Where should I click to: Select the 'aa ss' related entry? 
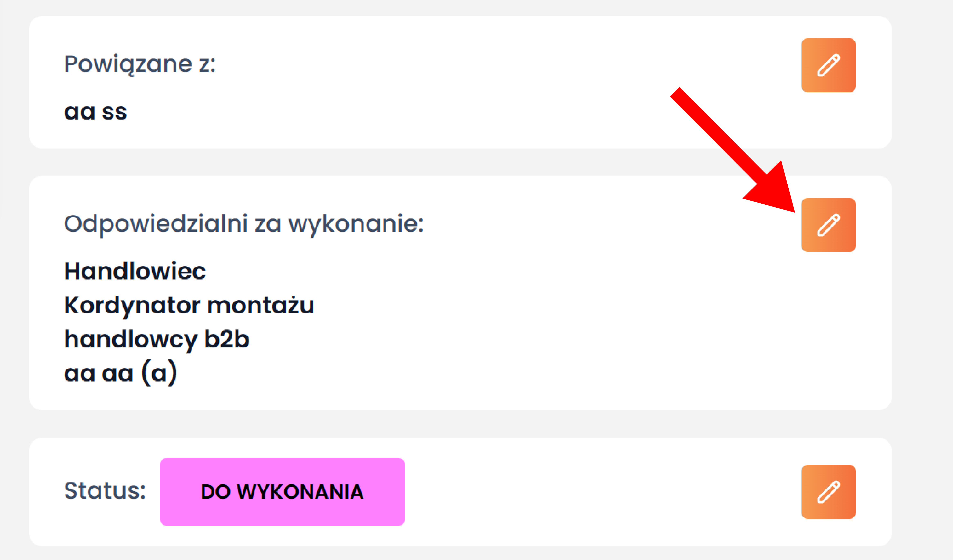[x=95, y=112]
